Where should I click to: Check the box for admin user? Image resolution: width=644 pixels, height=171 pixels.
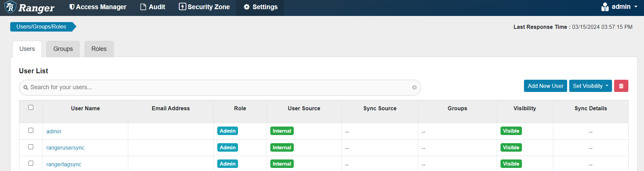(x=31, y=130)
